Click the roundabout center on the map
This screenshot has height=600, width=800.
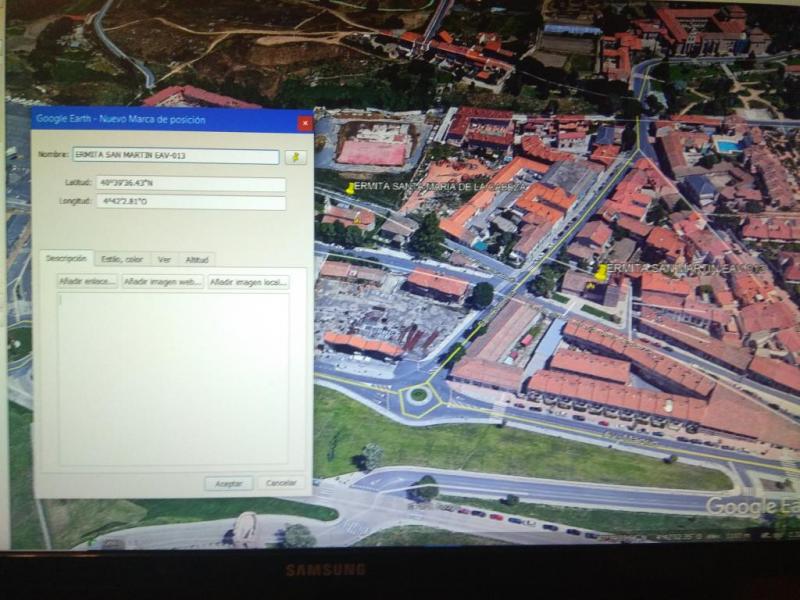[x=418, y=394]
